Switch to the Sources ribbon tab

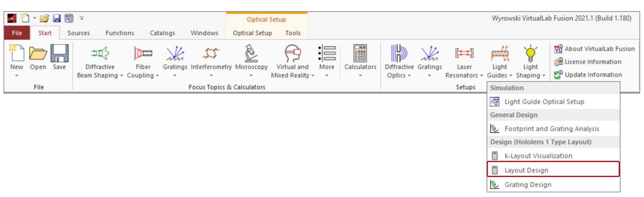pyautogui.click(x=78, y=33)
